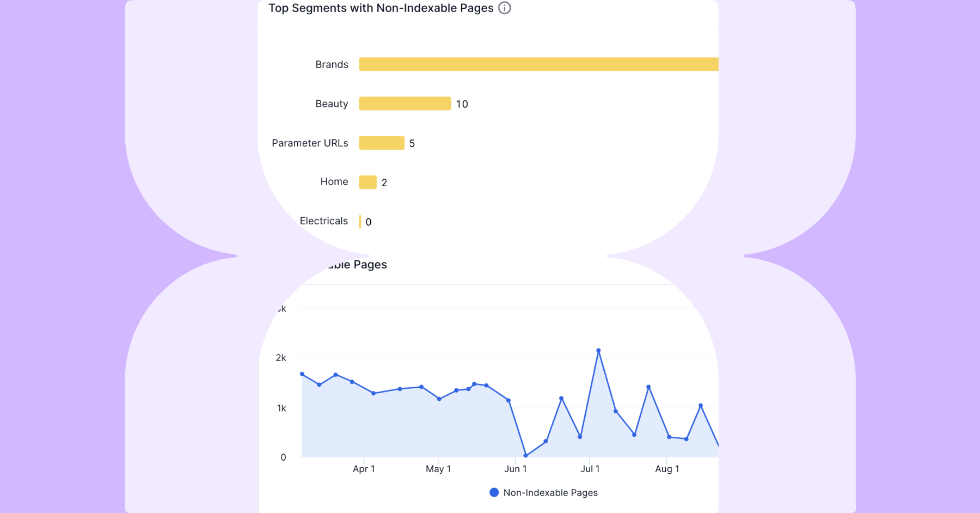
Task: Click the Parameter URLs label
Action: point(310,143)
